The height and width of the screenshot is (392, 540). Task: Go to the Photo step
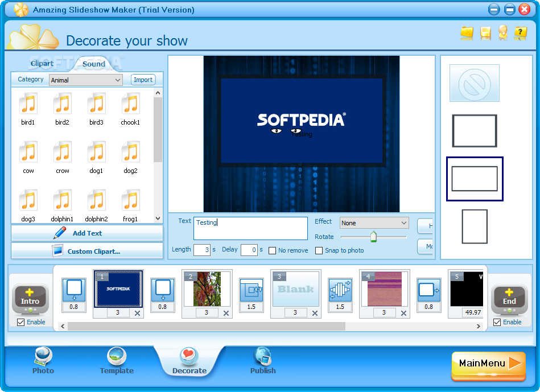coord(43,361)
